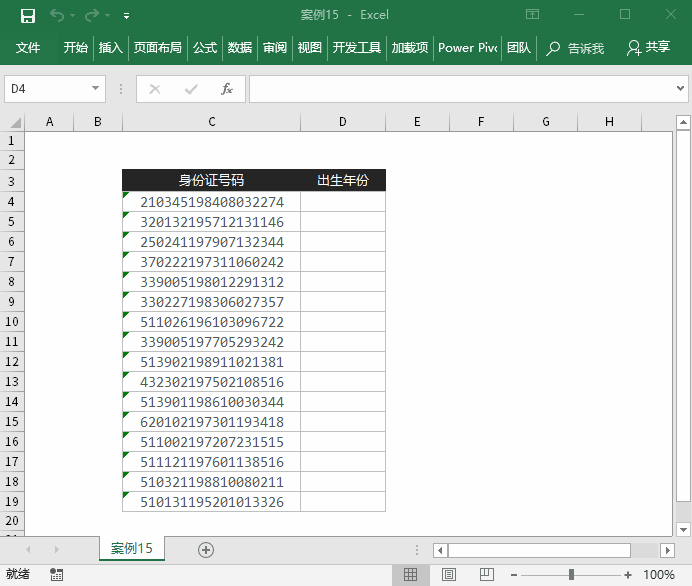The image size is (692, 586).
Task: Open Undo history dropdown arrow
Action: coord(73,16)
